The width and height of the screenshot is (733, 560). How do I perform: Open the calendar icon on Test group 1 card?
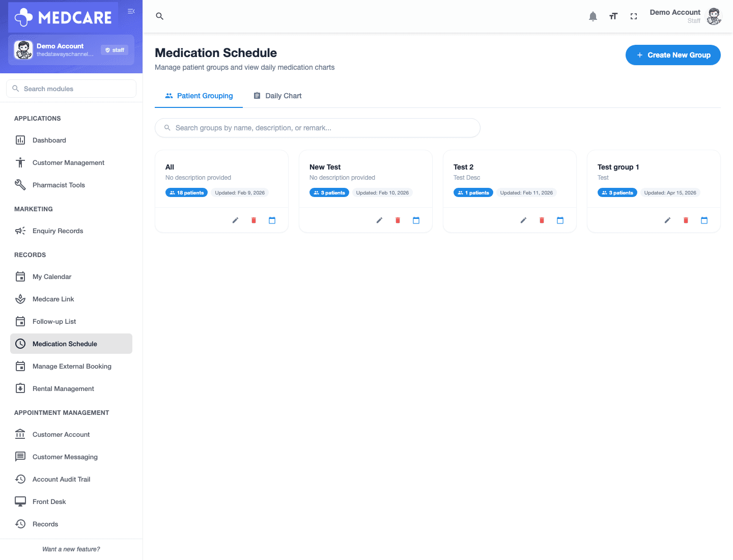(x=704, y=220)
